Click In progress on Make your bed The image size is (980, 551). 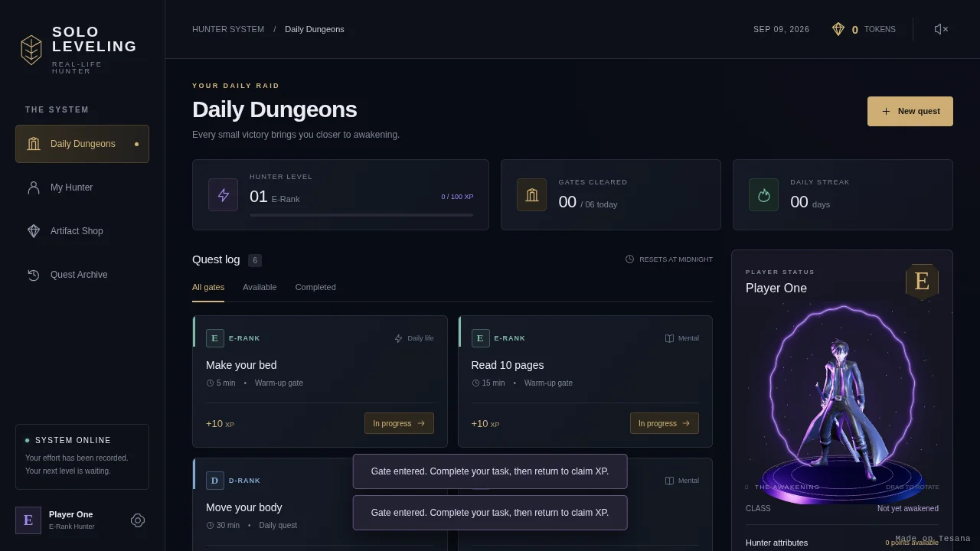[399, 423]
